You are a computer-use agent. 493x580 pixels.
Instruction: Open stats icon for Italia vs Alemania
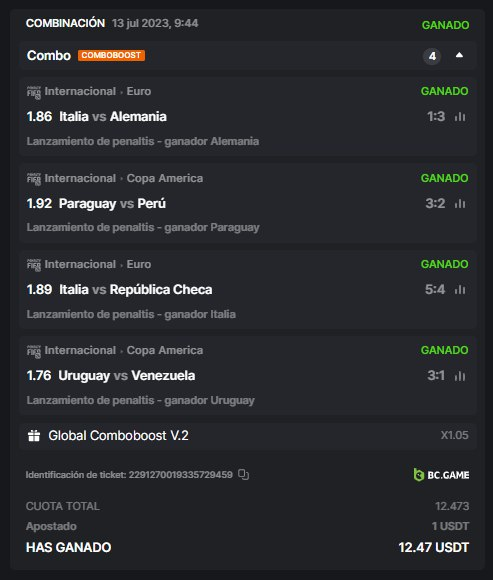tap(460, 117)
